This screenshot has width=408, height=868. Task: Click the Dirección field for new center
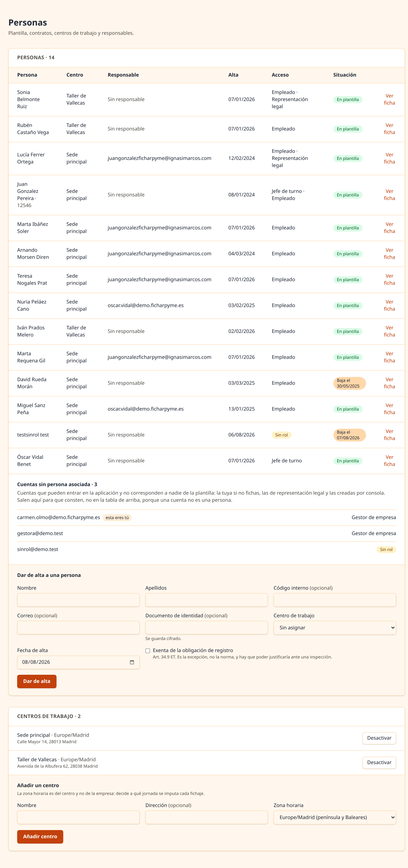click(x=206, y=817)
